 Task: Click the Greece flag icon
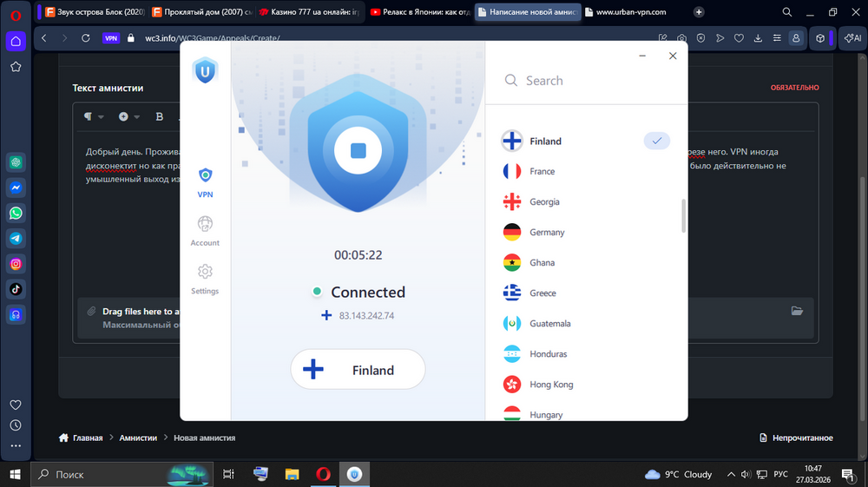[x=512, y=293]
